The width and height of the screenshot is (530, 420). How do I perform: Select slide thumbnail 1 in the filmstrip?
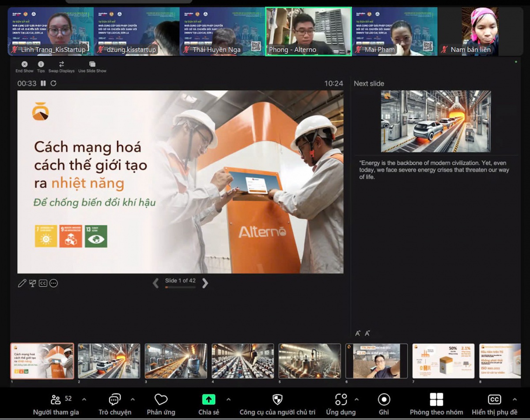[42, 361]
